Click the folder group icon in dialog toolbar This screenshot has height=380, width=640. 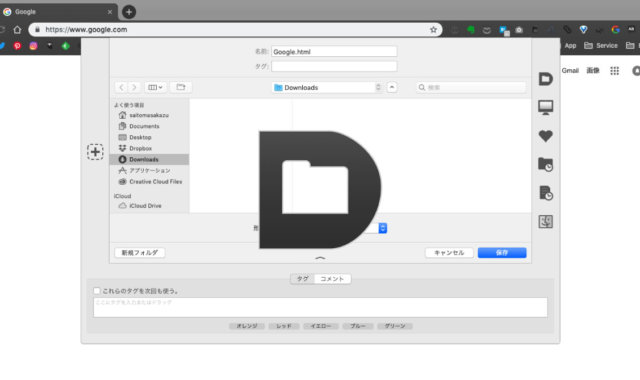[x=181, y=87]
